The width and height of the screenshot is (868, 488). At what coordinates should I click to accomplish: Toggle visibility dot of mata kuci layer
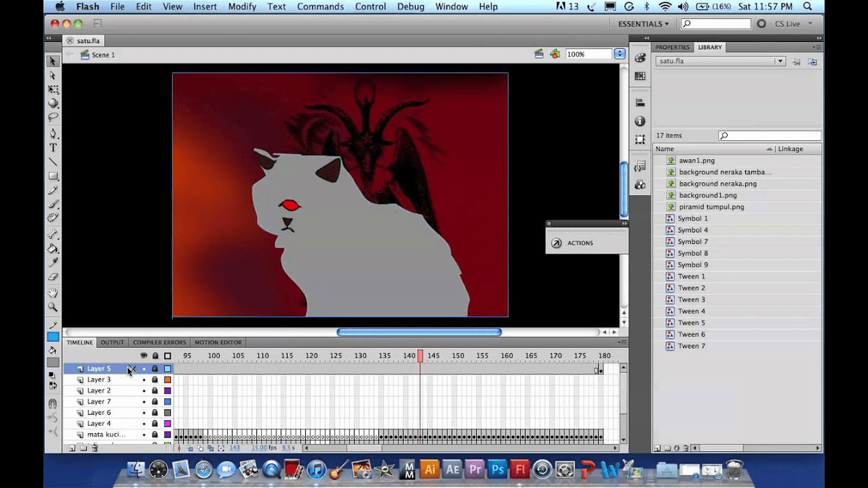(x=144, y=435)
